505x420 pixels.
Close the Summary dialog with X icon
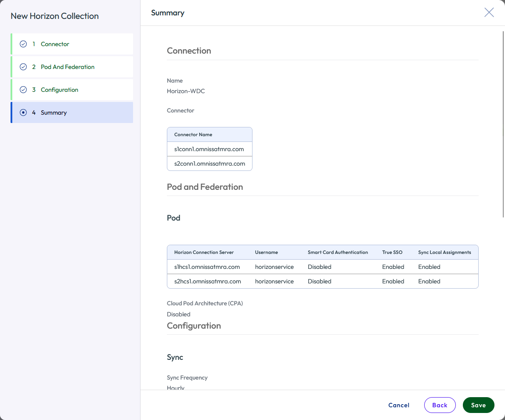pyautogui.click(x=489, y=12)
